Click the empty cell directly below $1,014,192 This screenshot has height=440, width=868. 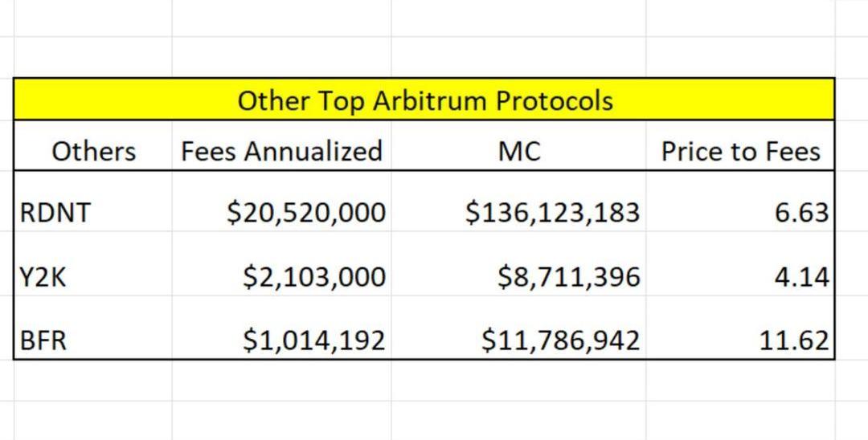click(x=281, y=381)
